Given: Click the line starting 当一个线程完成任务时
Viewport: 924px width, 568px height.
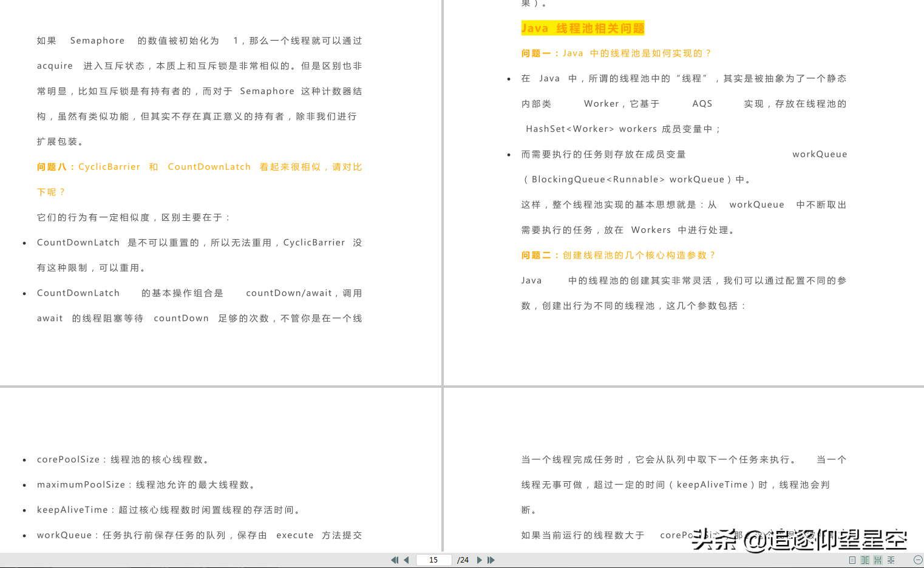Looking at the screenshot, I should (684, 459).
